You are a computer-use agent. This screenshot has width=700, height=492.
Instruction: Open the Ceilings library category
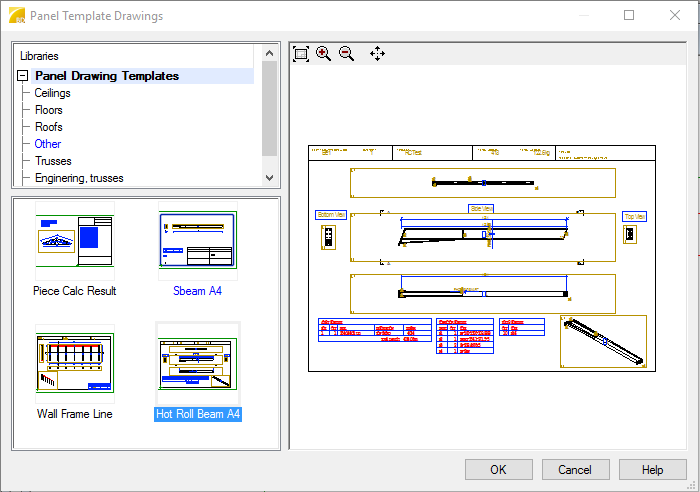53,93
